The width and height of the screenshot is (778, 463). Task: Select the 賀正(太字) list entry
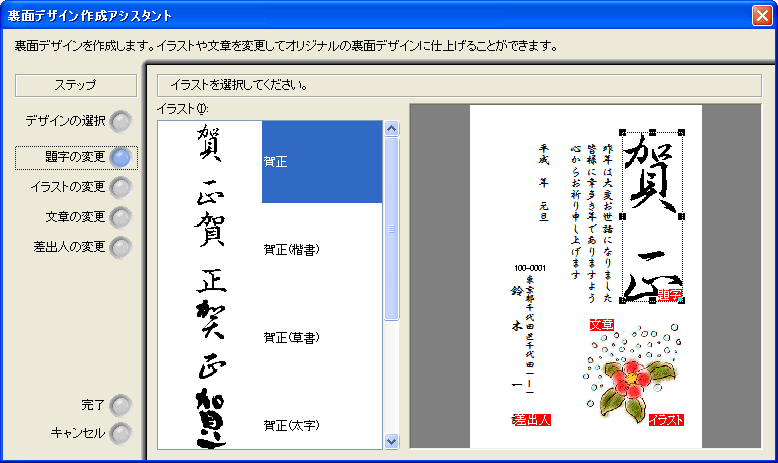(x=291, y=425)
